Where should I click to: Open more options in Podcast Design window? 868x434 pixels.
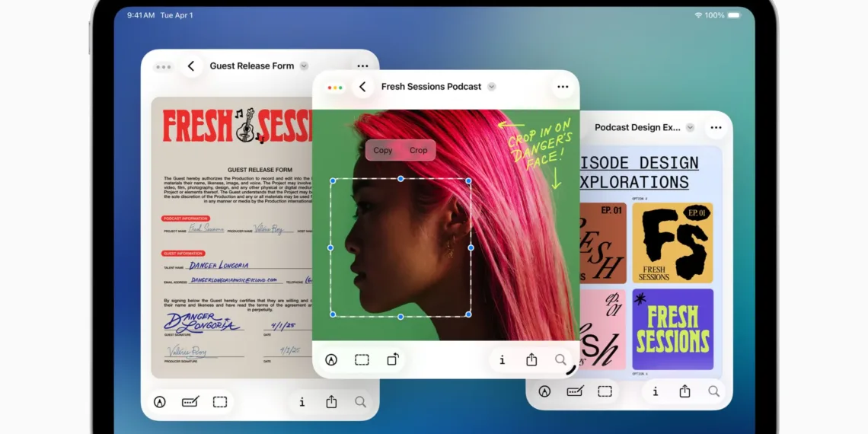716,128
